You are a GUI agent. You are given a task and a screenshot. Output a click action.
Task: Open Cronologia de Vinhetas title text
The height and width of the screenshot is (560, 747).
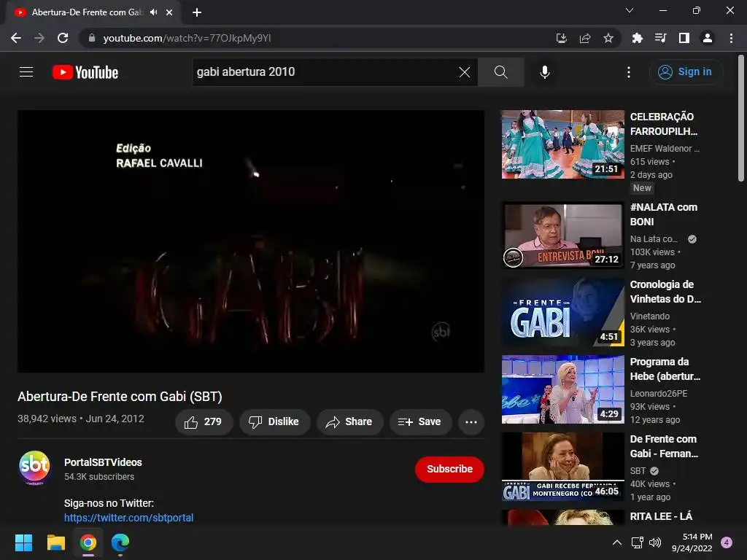665,292
